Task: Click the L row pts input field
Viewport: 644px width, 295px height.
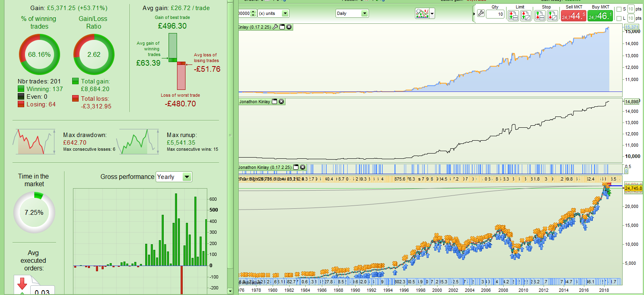Action: point(631,18)
